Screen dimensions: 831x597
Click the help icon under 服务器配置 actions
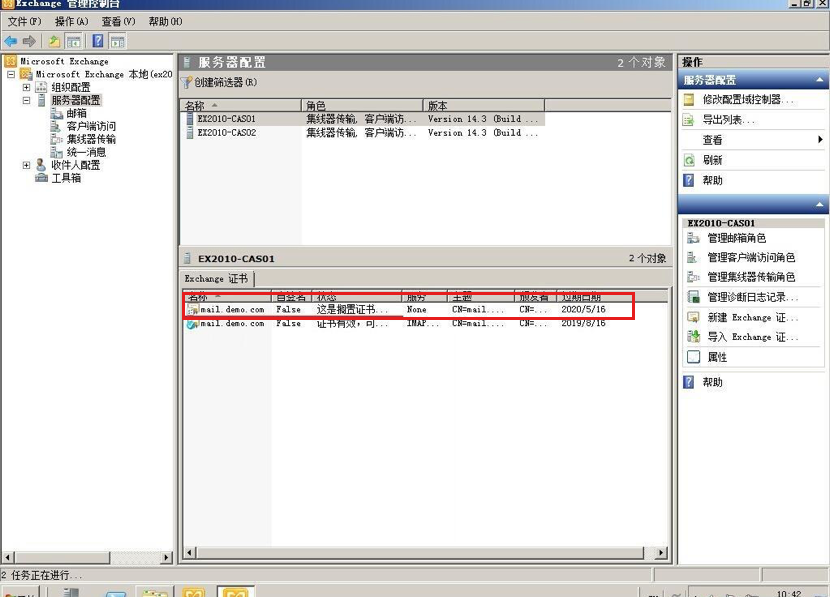click(x=689, y=180)
